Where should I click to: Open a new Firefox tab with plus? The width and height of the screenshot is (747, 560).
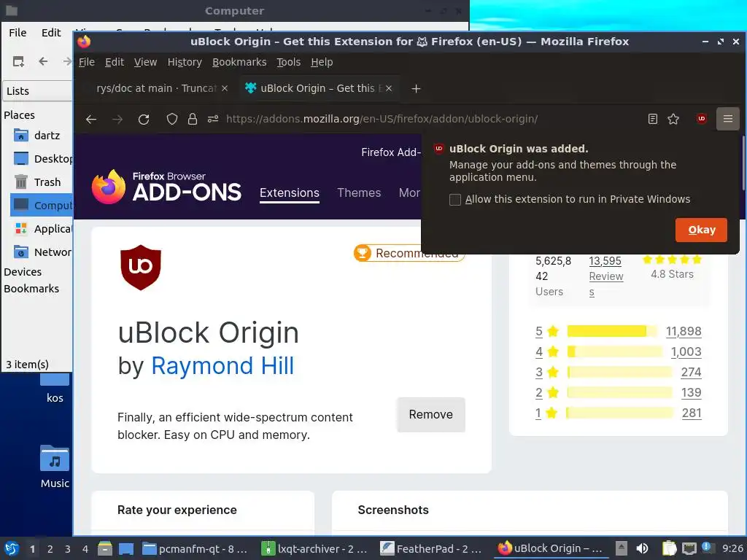click(x=416, y=88)
